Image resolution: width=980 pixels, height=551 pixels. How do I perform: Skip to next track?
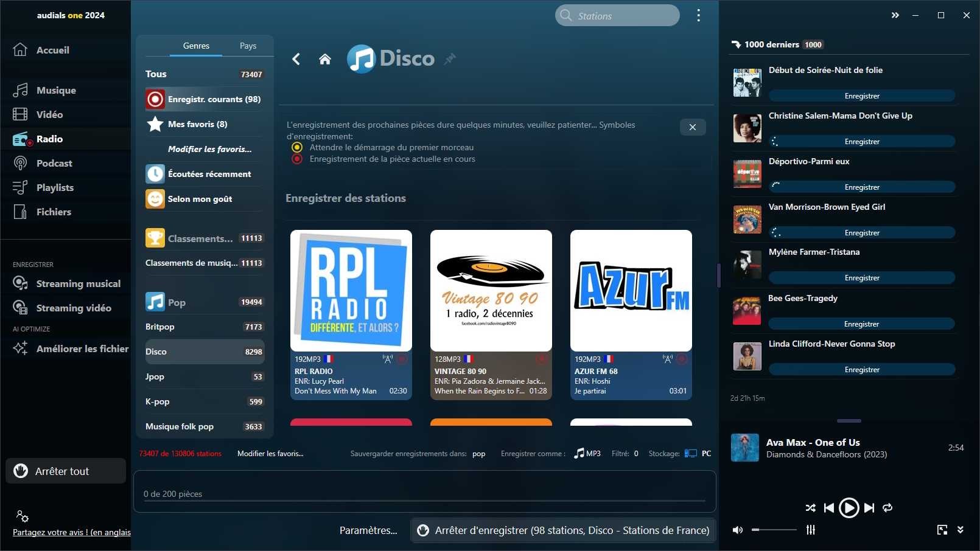tap(869, 508)
